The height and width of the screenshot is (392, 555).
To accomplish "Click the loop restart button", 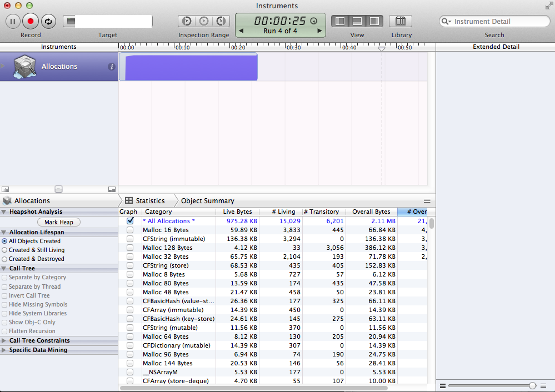I will [48, 21].
